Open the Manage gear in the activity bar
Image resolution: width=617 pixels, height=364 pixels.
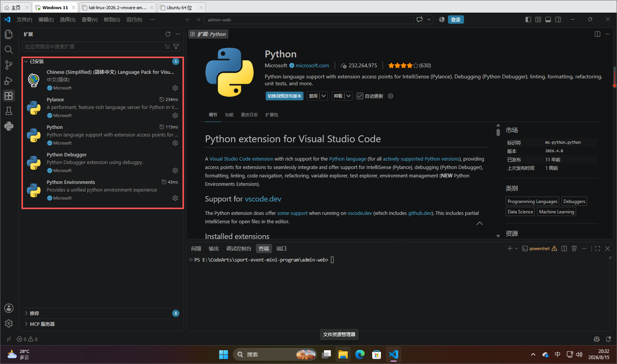coord(8,323)
